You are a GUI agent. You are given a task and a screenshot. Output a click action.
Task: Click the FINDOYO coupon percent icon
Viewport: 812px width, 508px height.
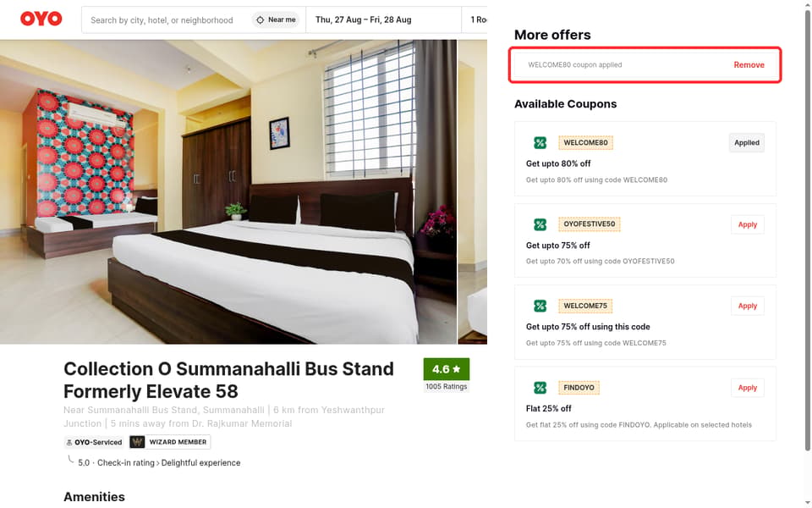540,388
